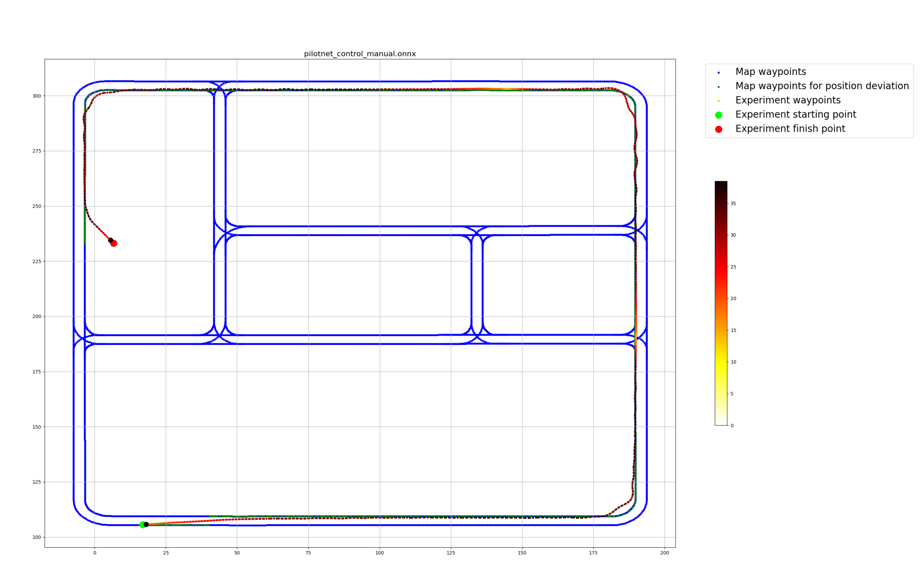Screen dimensions: 924x584
Task: Click the colorbar tick label 15
Action: click(x=733, y=330)
